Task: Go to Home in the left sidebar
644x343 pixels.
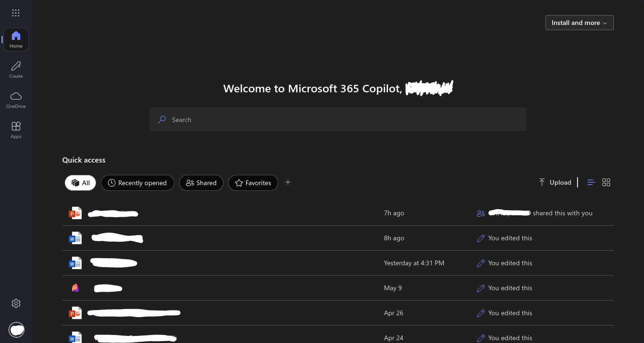Action: (16, 40)
